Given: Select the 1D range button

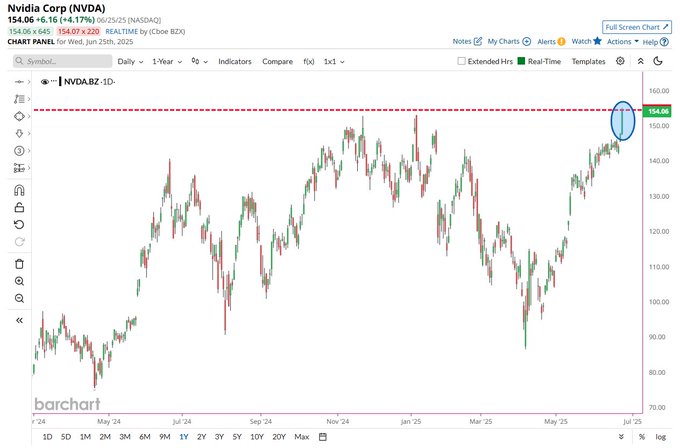Looking at the screenshot, I should pyautogui.click(x=47, y=437).
